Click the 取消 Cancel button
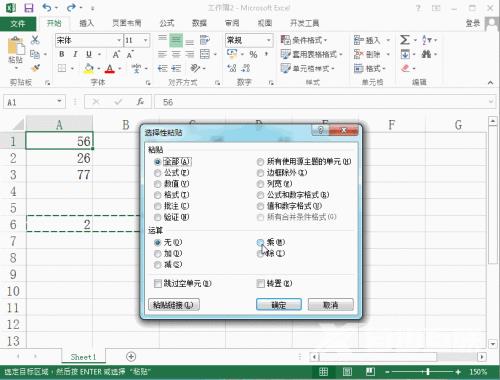The width and height of the screenshot is (500, 380). click(x=330, y=305)
